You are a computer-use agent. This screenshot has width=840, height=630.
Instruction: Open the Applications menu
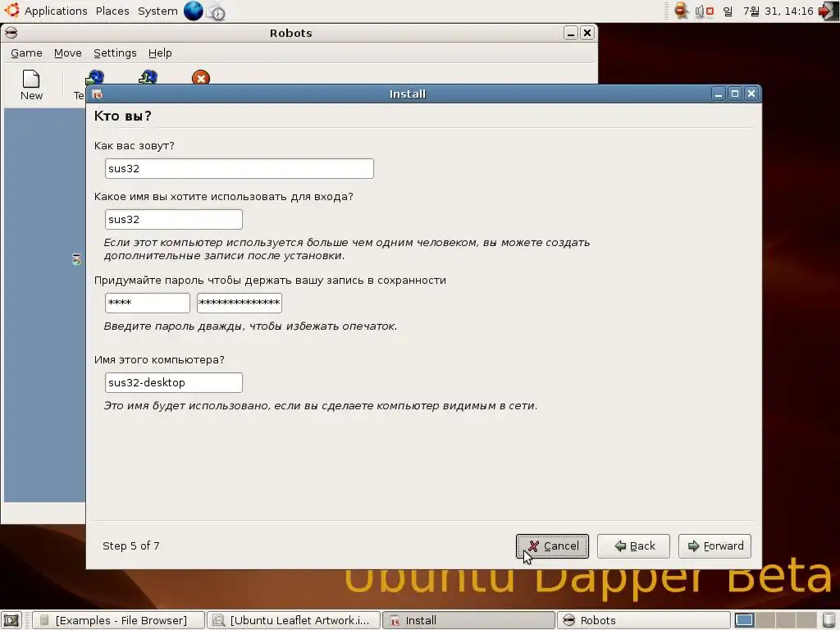(x=56, y=11)
